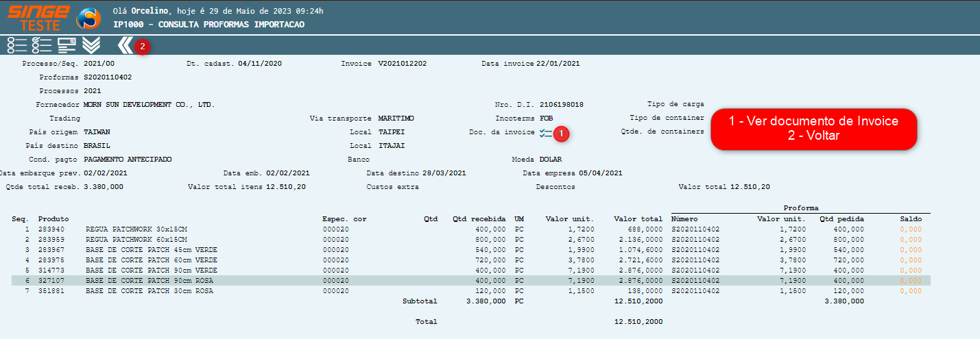Click the round orange S logo
The height and width of the screenshot is (339, 980).
pos(88,18)
